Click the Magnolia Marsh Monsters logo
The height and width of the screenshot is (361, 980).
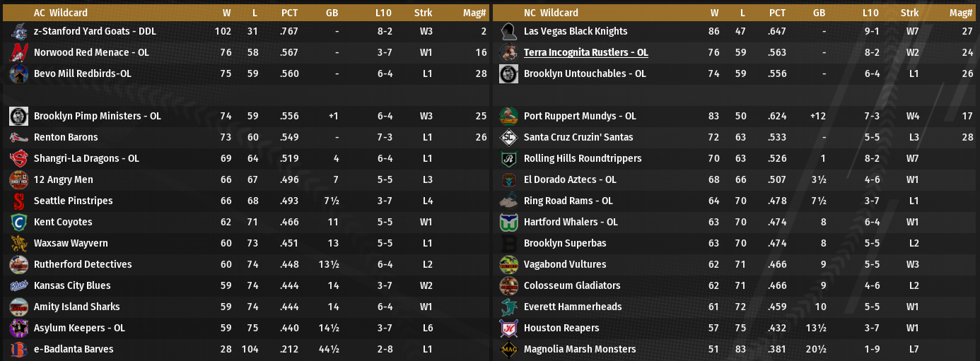tap(508, 350)
